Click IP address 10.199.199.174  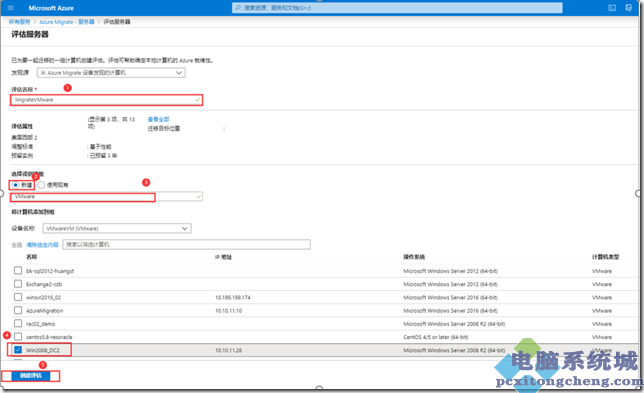pos(233,297)
